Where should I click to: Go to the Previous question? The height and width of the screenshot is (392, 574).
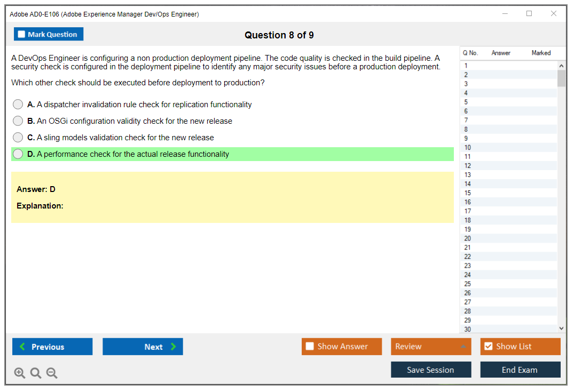click(52, 347)
